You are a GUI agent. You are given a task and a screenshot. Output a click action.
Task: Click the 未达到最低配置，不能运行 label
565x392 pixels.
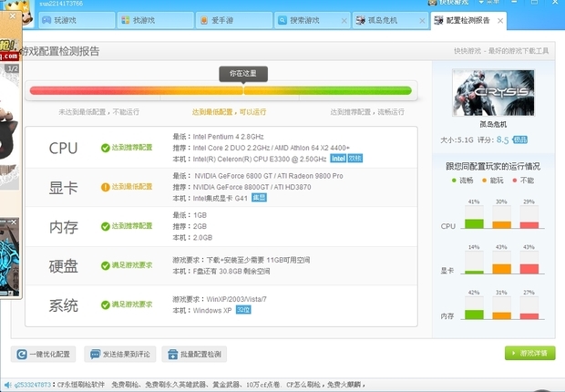click(99, 112)
